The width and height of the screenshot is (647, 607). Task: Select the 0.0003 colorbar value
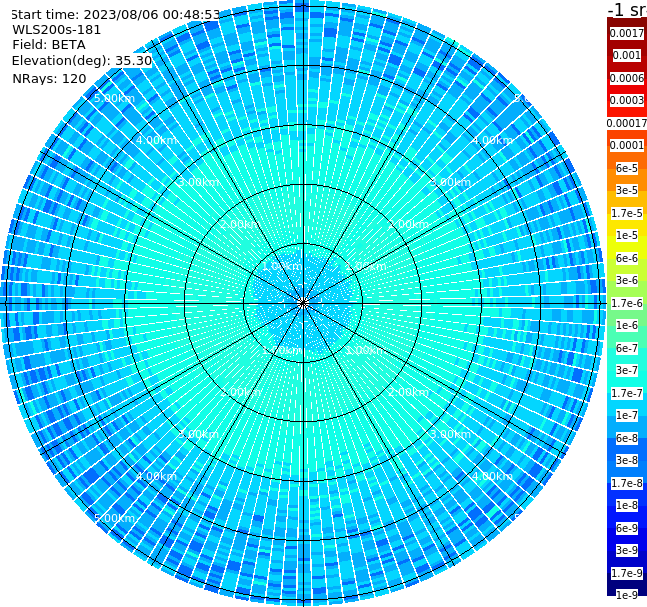pos(627,100)
